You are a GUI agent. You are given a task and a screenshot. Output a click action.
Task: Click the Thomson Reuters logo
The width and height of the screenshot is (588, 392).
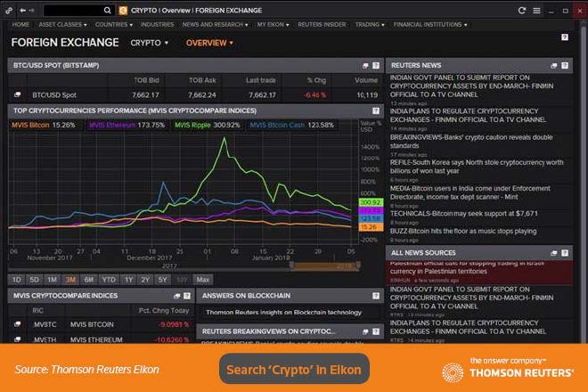coord(508,370)
